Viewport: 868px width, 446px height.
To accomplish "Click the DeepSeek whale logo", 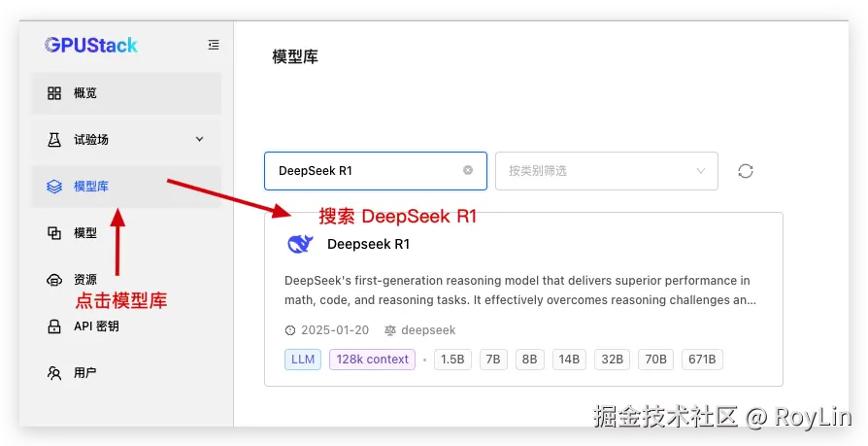I will 300,244.
